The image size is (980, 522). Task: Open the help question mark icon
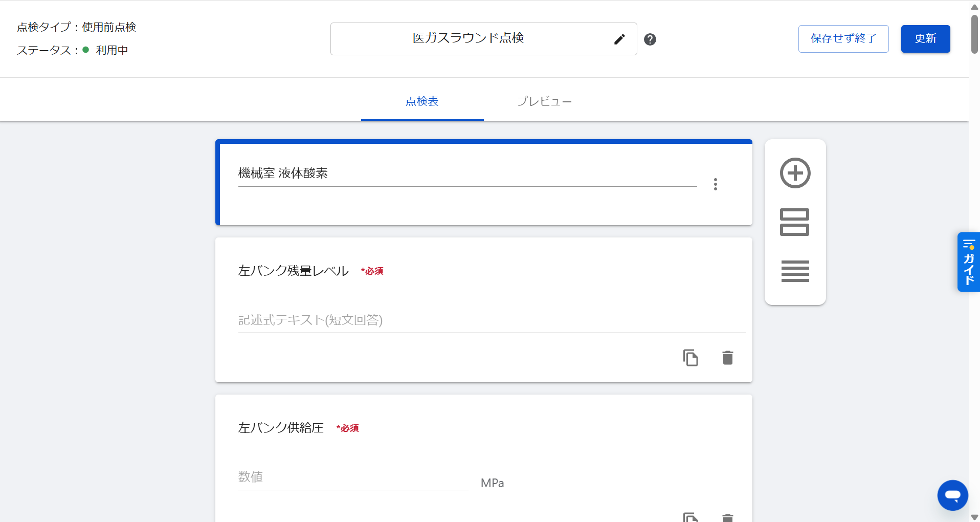pos(650,39)
